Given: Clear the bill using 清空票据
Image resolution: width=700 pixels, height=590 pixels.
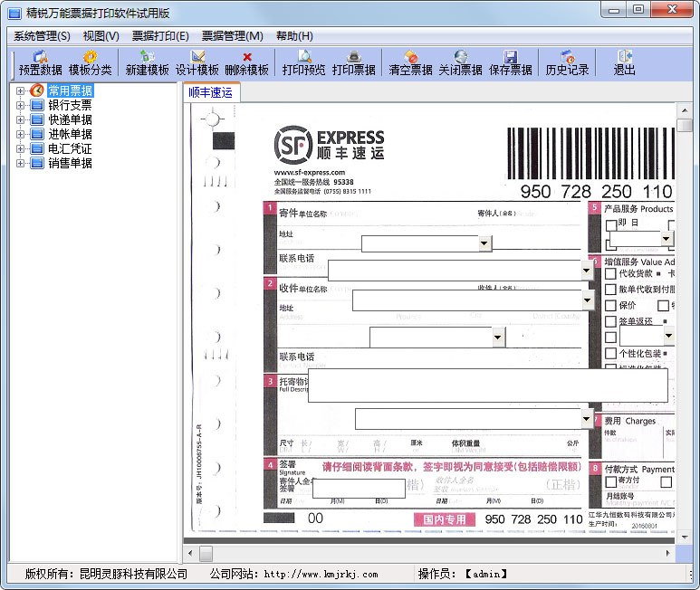Looking at the screenshot, I should click(410, 63).
